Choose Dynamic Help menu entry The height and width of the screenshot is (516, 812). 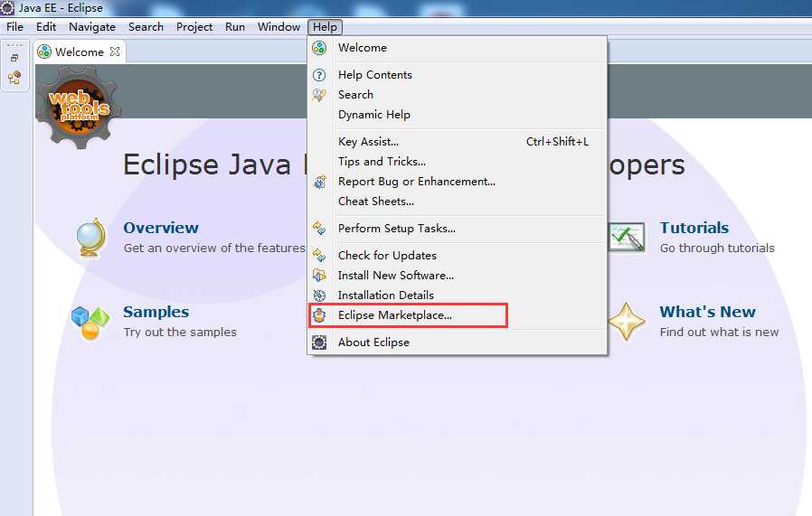(457, 115)
